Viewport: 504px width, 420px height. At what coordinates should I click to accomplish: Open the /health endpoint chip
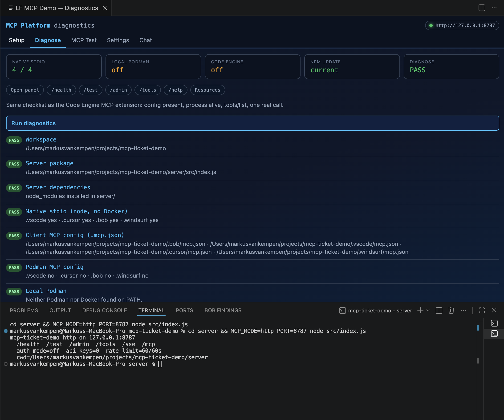[61, 90]
